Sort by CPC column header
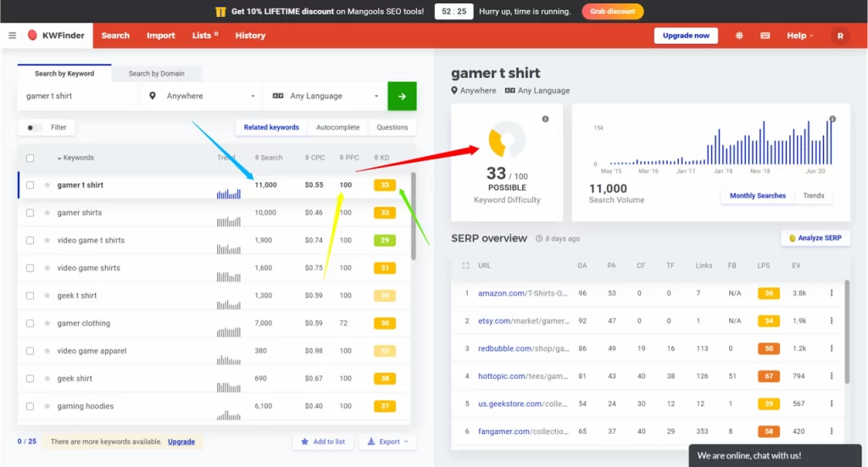 [314, 158]
